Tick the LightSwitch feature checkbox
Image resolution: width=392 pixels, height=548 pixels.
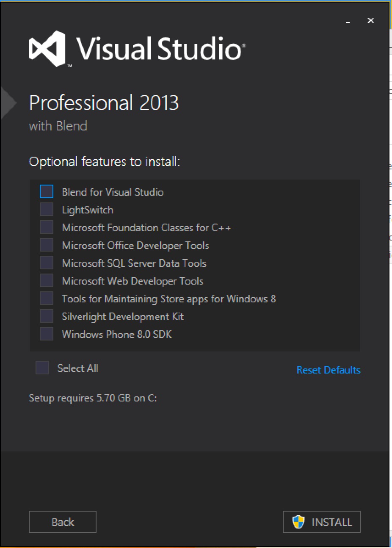(47, 210)
